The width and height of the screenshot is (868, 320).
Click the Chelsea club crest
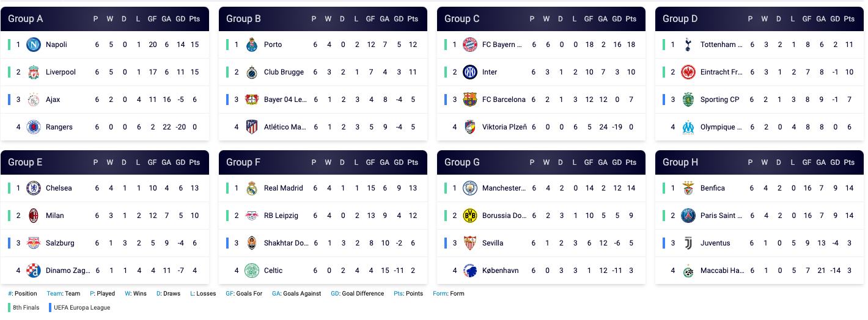pyautogui.click(x=34, y=188)
